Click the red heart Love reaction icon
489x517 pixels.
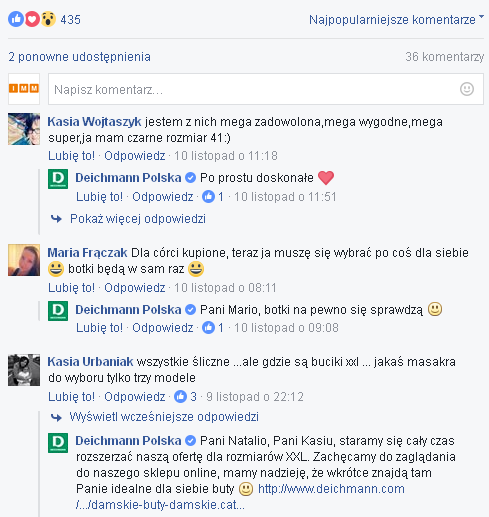(x=32, y=19)
